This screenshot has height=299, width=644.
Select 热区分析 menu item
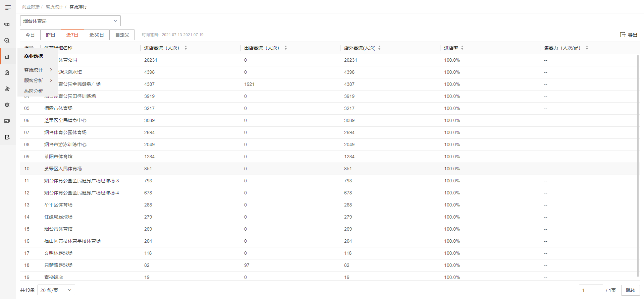click(34, 91)
